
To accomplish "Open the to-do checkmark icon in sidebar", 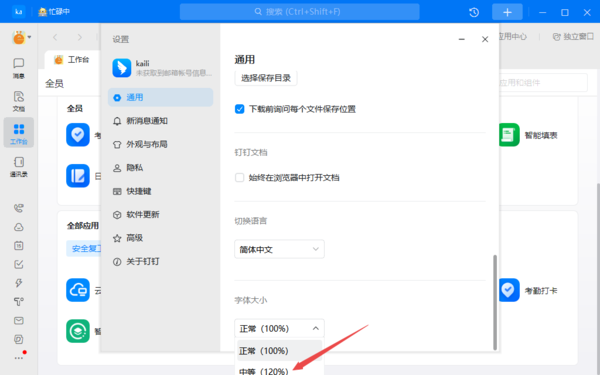I will [x=18, y=264].
